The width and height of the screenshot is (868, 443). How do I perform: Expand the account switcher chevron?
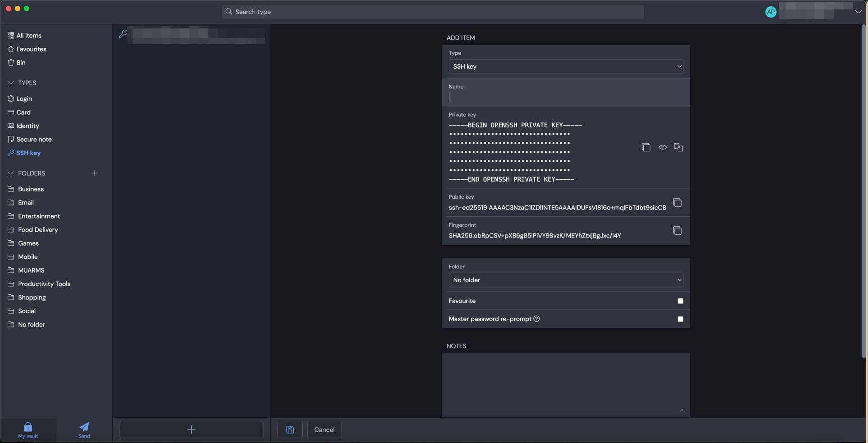pyautogui.click(x=858, y=12)
